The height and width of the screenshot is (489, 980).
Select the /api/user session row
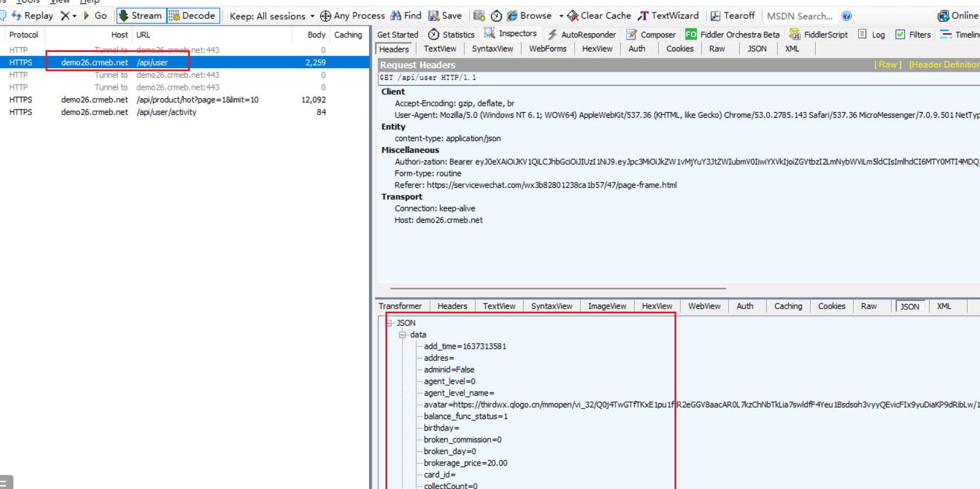pos(185,62)
